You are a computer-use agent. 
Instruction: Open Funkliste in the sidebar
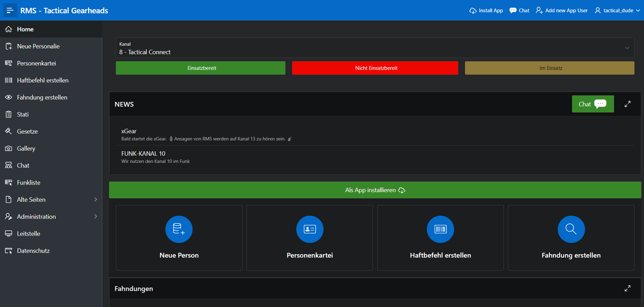(29, 183)
